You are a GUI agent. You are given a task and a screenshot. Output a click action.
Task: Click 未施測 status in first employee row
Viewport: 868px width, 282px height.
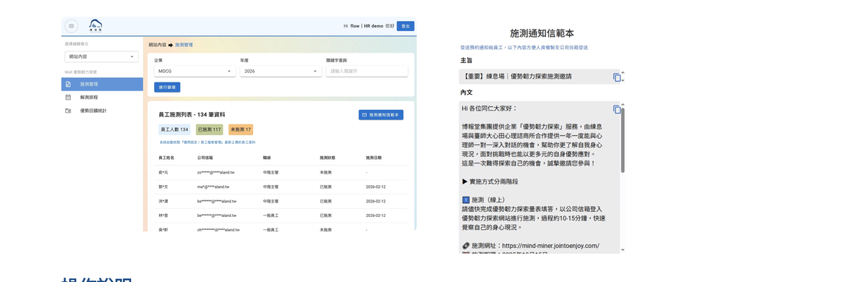coord(325,172)
